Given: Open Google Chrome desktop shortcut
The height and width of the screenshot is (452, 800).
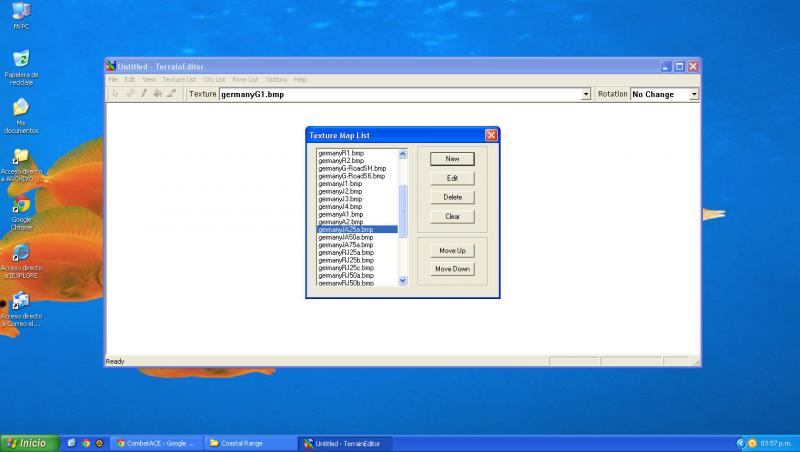Looking at the screenshot, I should [21, 213].
